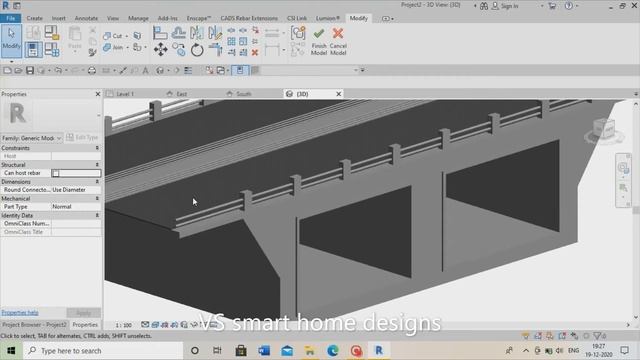This screenshot has height=360, width=640.
Task: Open the File menu
Action: tap(11, 18)
